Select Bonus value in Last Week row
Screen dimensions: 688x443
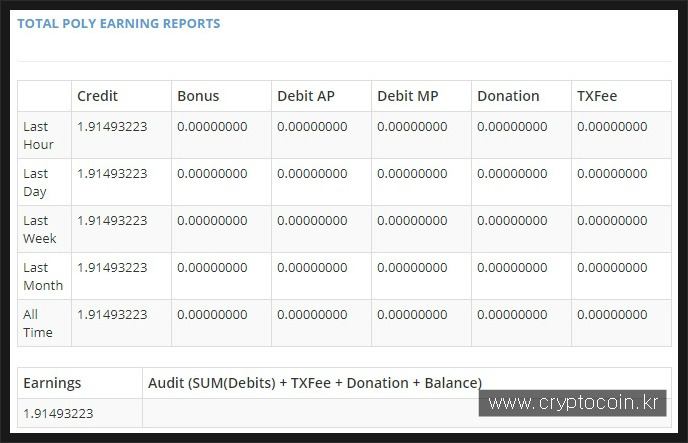tap(212, 220)
